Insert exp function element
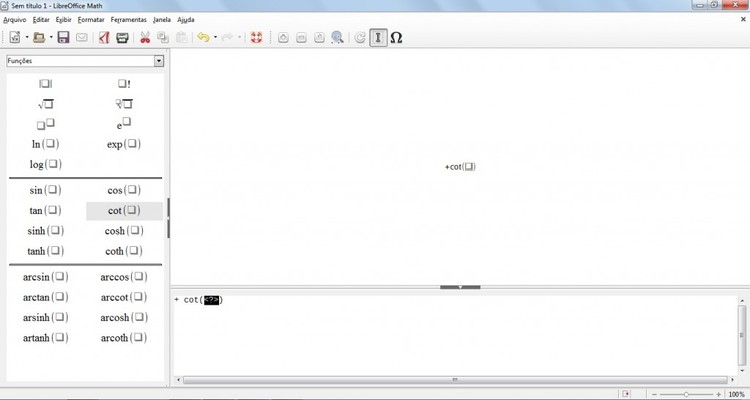Image resolution: width=750 pixels, height=400 pixels. point(124,144)
